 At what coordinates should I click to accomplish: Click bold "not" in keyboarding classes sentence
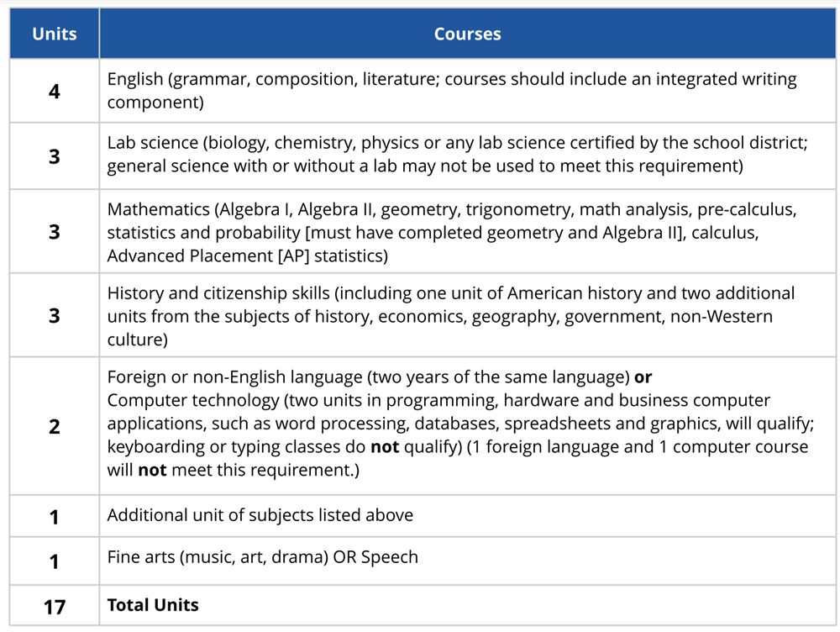(x=385, y=447)
